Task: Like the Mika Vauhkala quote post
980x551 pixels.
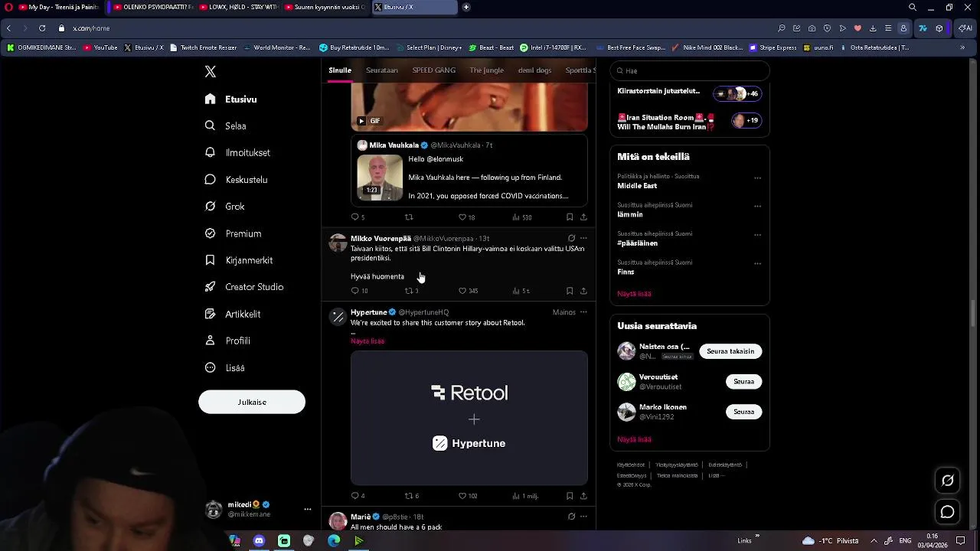Action: pos(466,217)
